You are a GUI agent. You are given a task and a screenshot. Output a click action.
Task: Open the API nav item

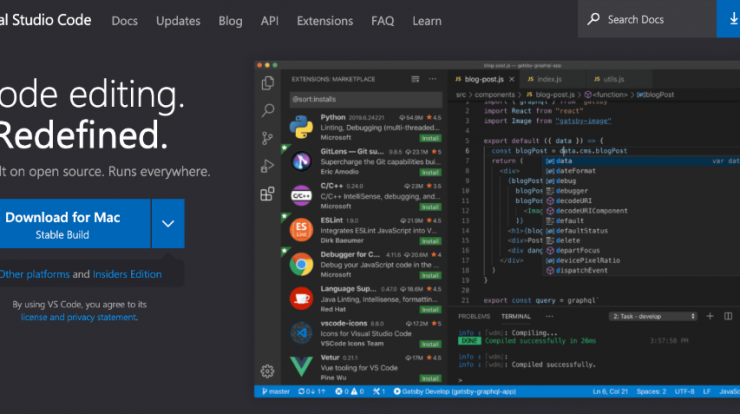(x=269, y=21)
